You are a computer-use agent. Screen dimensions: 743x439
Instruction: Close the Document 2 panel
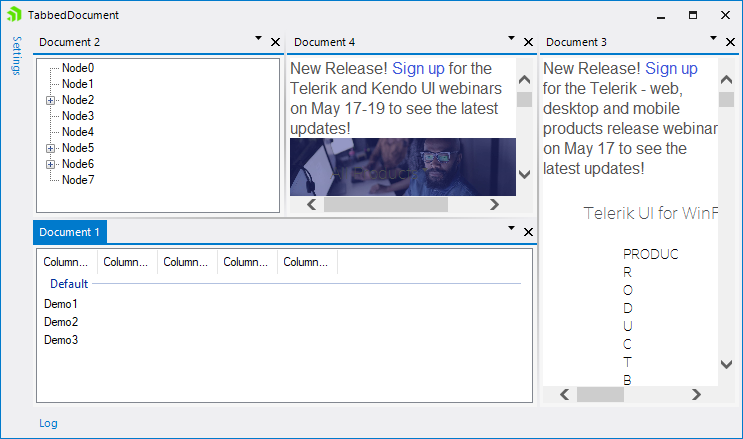[275, 42]
